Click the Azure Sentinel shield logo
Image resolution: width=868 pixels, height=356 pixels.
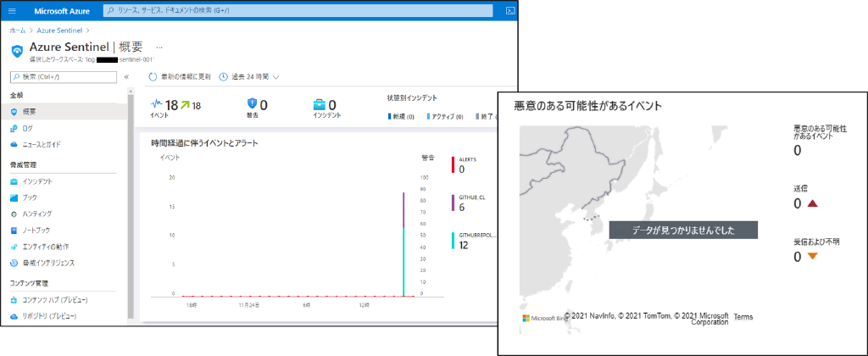click(x=17, y=50)
